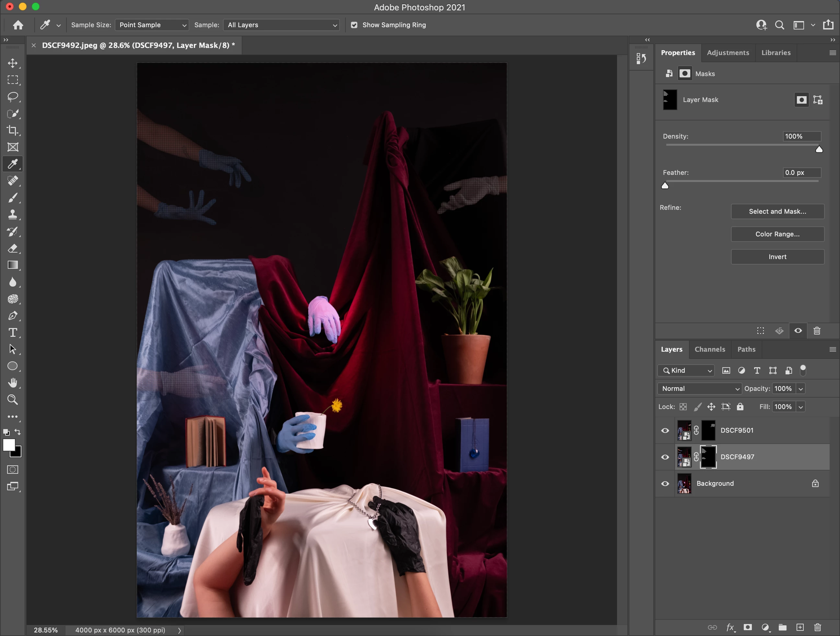Select the Lasso tool
Screen dimensions: 840x636
[x=13, y=97]
